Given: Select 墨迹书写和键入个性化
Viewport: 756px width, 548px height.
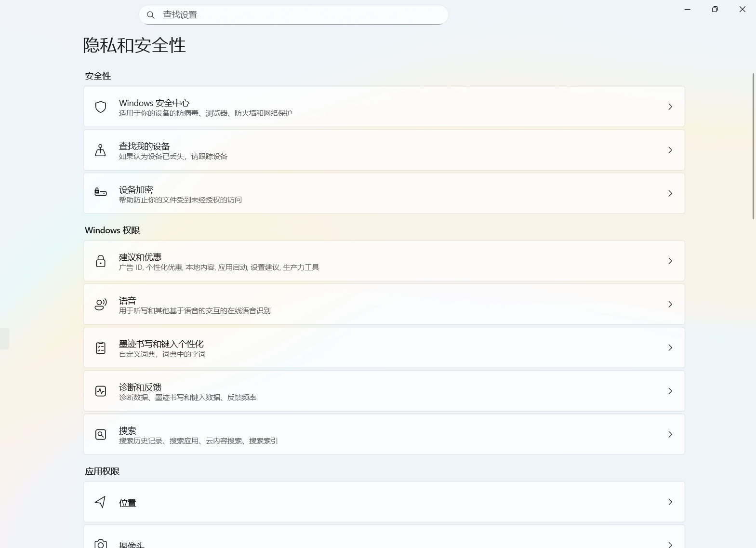Looking at the screenshot, I should coord(384,348).
